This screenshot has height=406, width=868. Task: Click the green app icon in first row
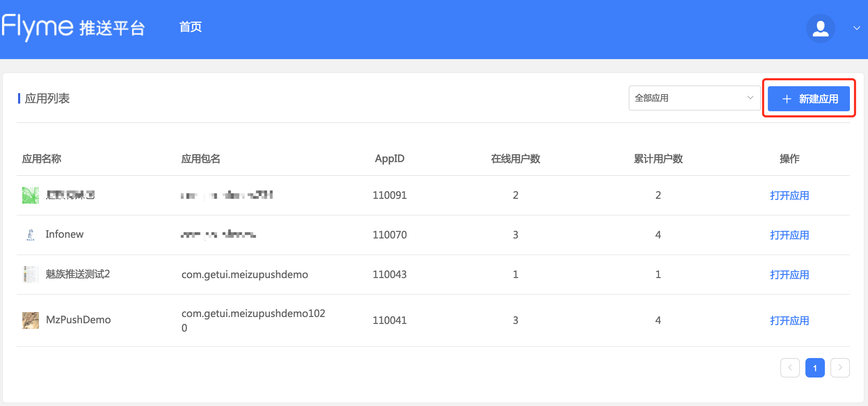pyautogui.click(x=31, y=195)
